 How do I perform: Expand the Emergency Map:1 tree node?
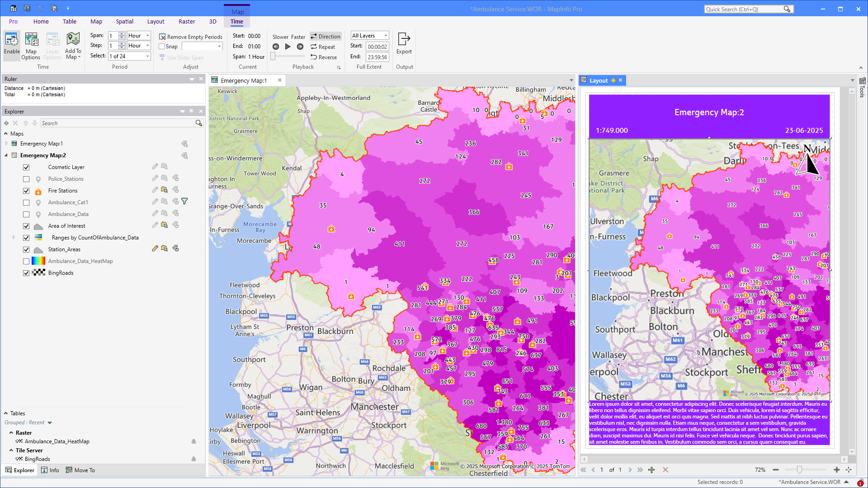coord(6,144)
